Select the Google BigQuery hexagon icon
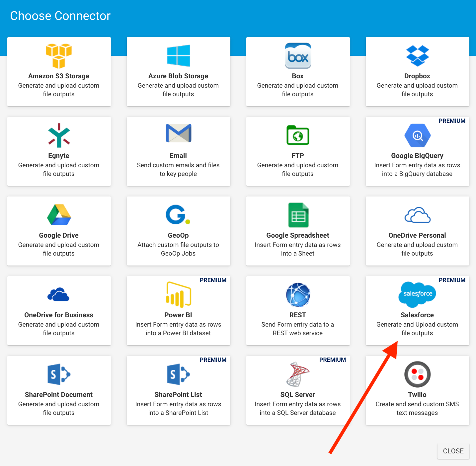This screenshot has height=466, width=476. 417,135
